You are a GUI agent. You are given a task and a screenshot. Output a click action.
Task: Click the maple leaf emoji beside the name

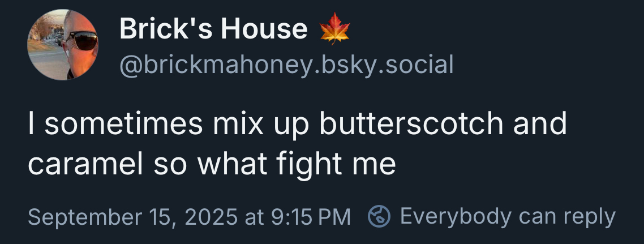click(335, 29)
